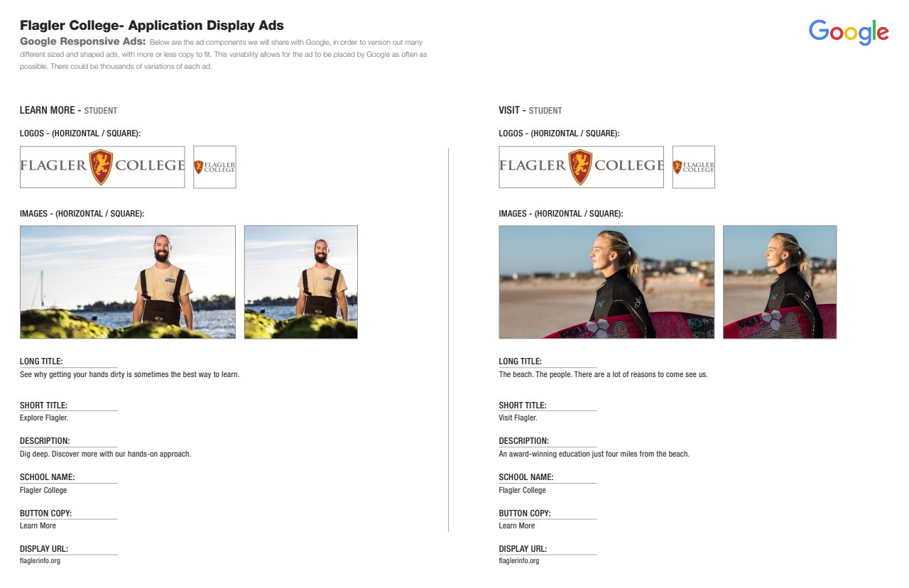Select the 'The beach. The people.' long title
This screenshot has width=909, height=588.
[x=603, y=374]
